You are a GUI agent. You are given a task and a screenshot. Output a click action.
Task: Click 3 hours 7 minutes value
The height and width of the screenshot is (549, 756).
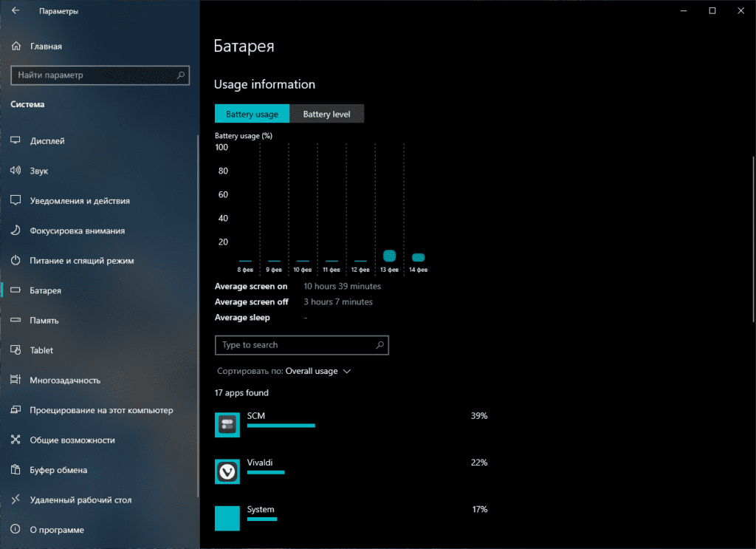[x=338, y=301]
